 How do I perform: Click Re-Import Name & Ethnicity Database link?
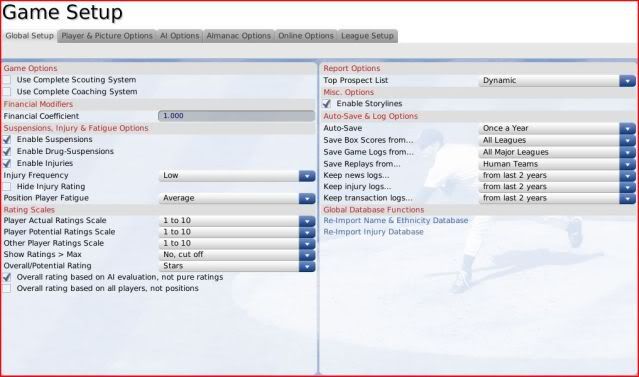[396, 220]
